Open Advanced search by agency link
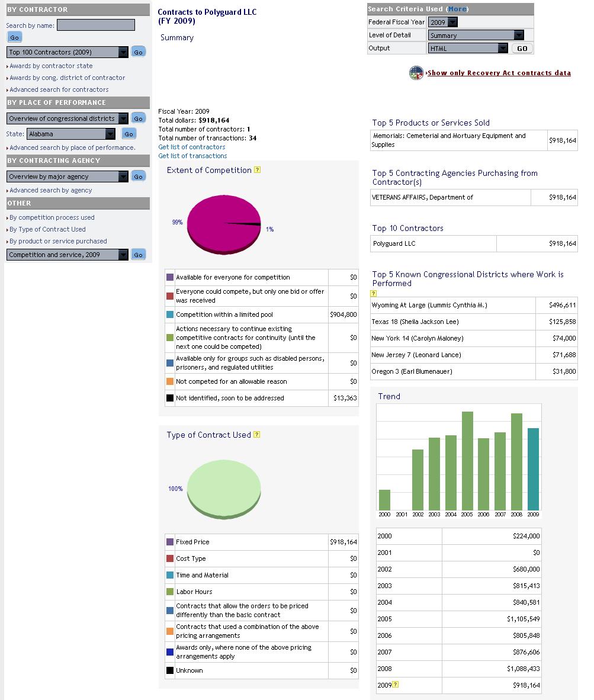Image resolution: width=594 pixels, height=700 pixels. click(51, 190)
